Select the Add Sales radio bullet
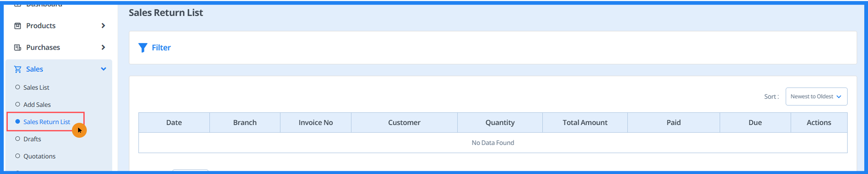Viewport: 868px width, 174px height. [x=18, y=105]
